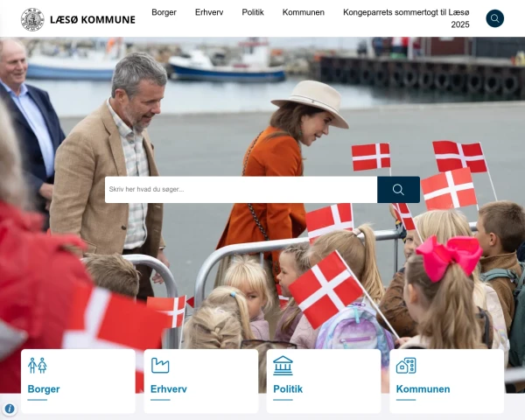
Task: Click the Kommunen card title
Action: tap(423, 389)
